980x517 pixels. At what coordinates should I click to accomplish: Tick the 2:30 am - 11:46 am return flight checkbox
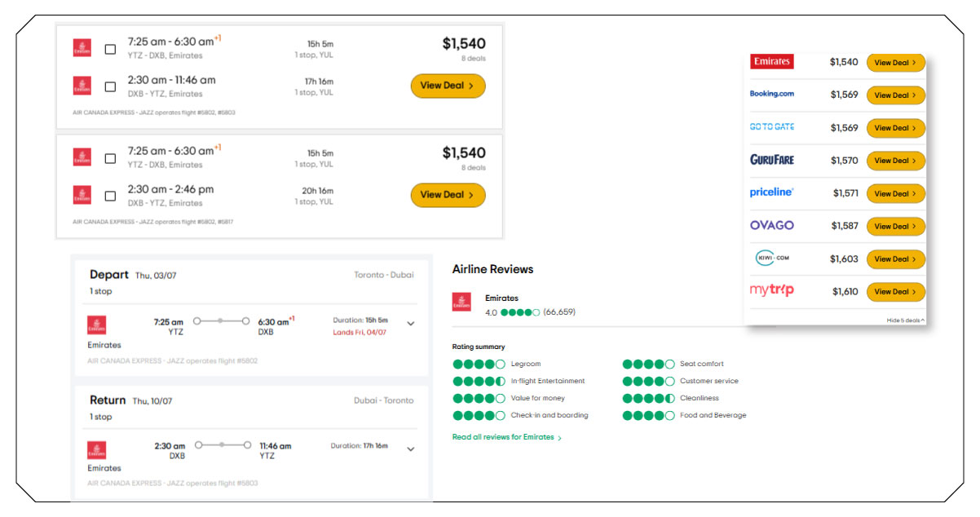(x=110, y=86)
